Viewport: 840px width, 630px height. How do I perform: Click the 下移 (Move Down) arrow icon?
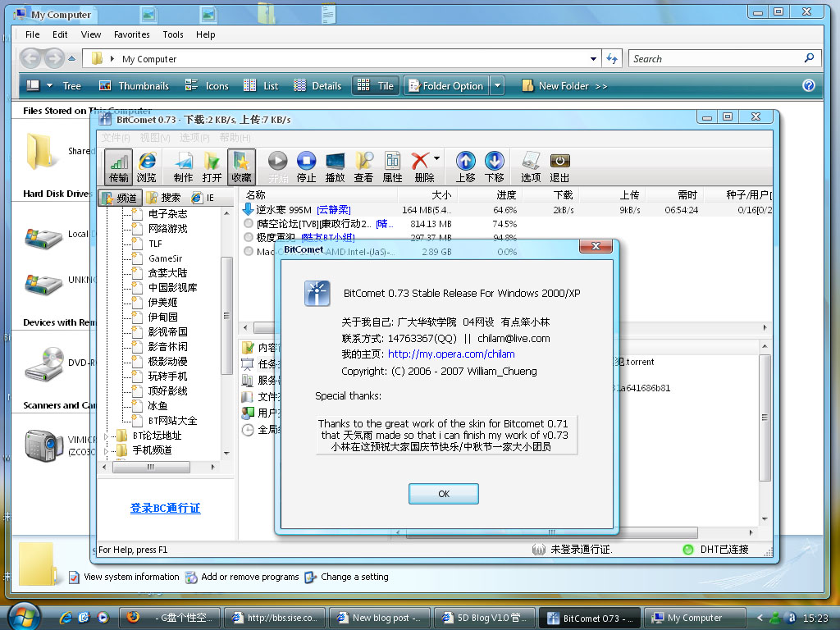[494, 167]
